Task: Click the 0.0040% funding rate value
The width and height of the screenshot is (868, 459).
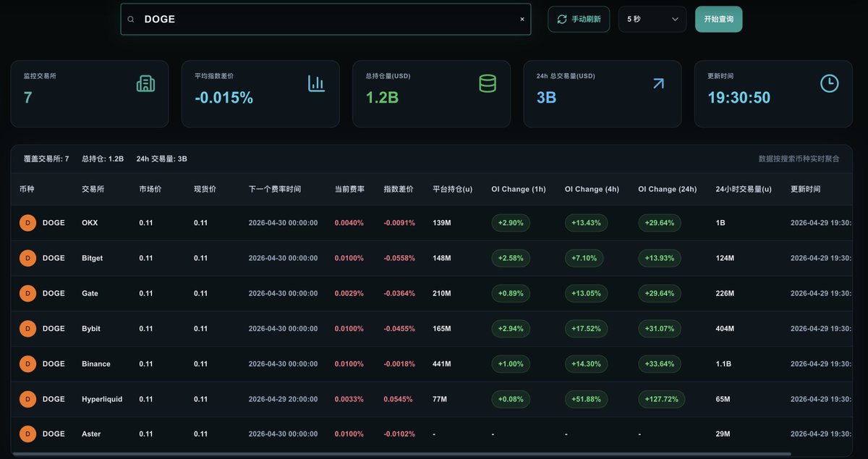Action: 349,223
